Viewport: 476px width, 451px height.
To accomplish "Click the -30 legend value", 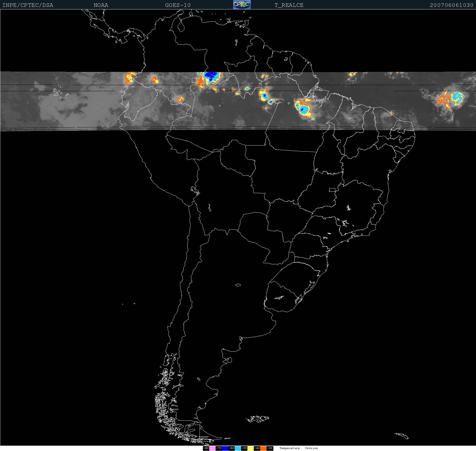I will (x=270, y=448).
